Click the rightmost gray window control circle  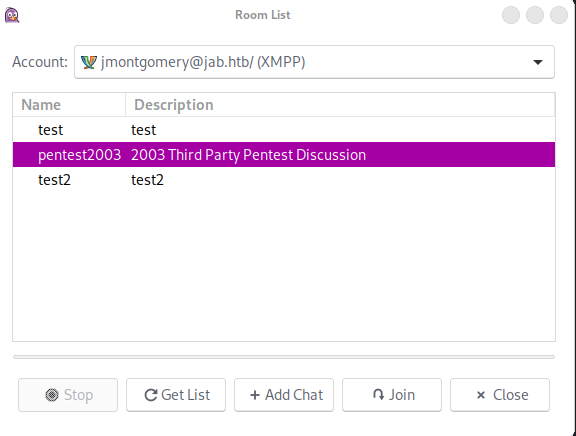pyautogui.click(x=559, y=15)
